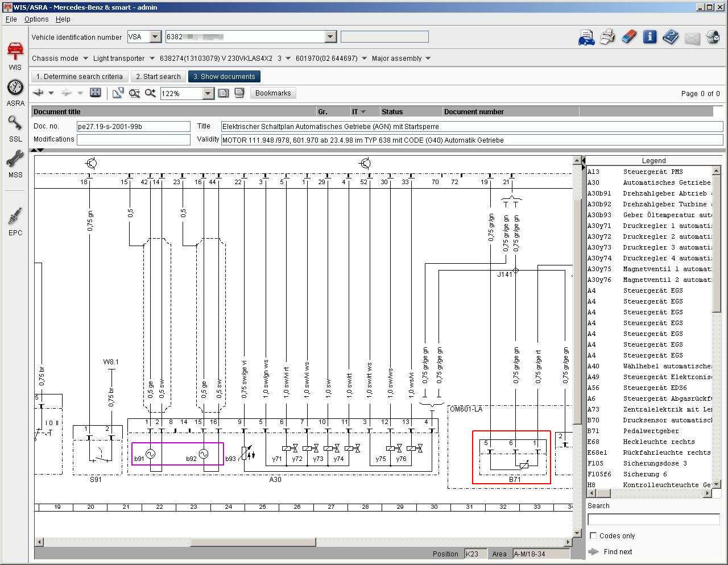Click the eraser icon in the top toolbar
Viewport: 728px width, 565px height.
tap(628, 38)
